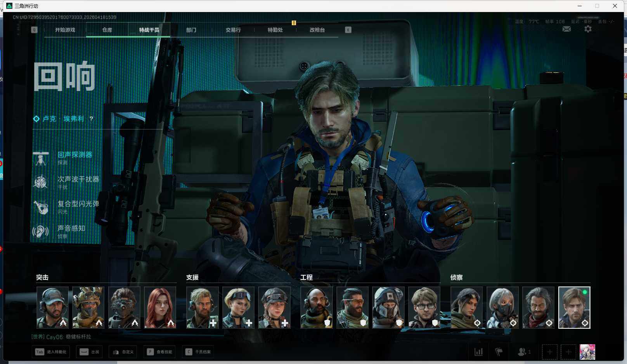Choose the engineer operator wearing glasses

pyautogui.click(x=424, y=307)
